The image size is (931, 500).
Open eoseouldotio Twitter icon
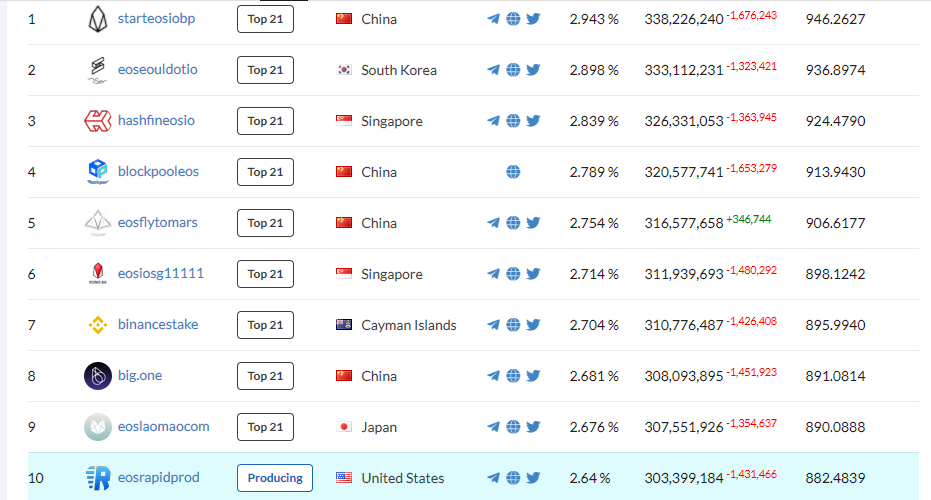click(533, 70)
